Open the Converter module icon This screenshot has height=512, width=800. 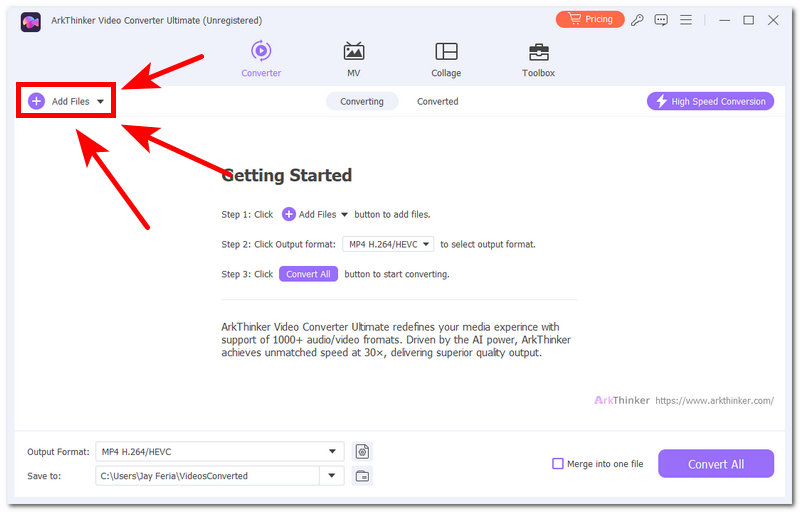[261, 52]
